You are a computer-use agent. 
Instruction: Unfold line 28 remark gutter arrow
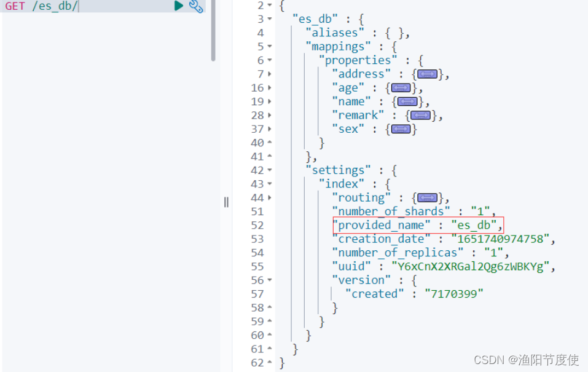point(270,115)
